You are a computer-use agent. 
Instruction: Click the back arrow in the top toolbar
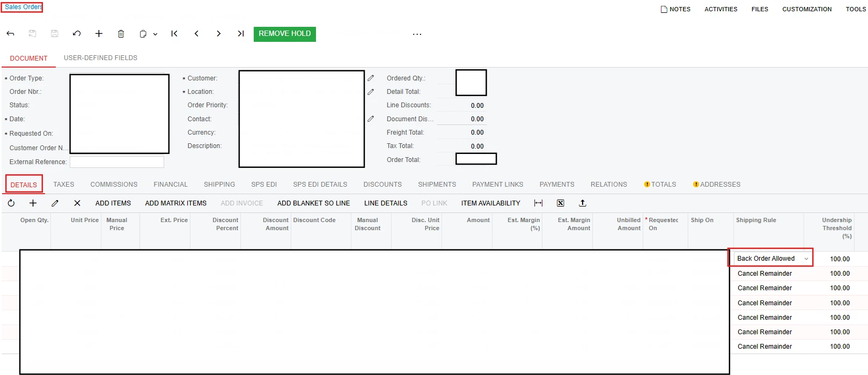point(10,34)
